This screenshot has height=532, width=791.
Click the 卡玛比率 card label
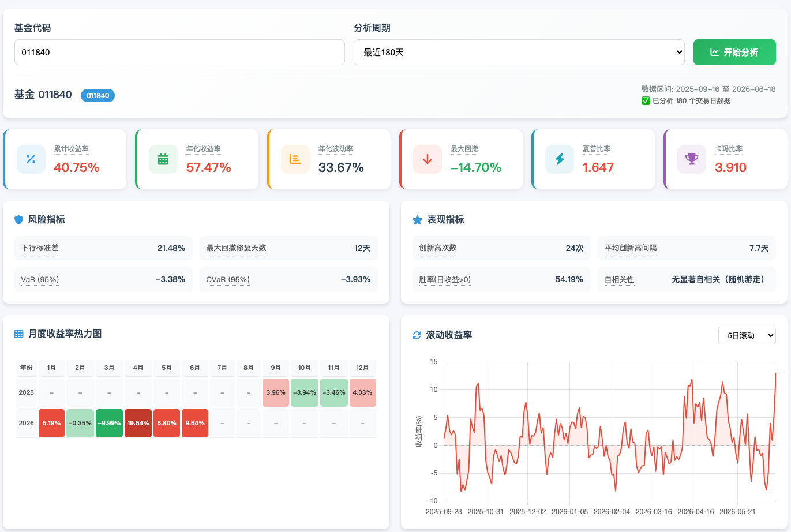click(x=729, y=149)
